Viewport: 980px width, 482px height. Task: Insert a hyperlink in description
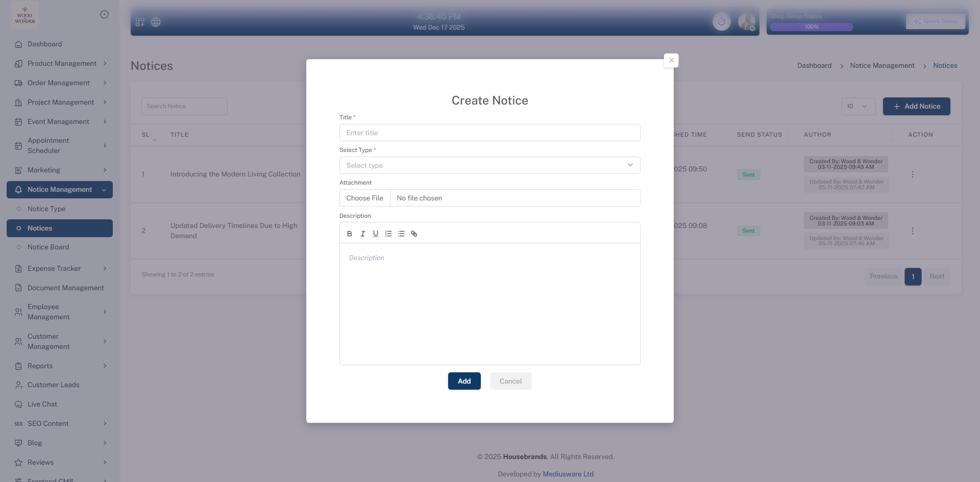[414, 234]
